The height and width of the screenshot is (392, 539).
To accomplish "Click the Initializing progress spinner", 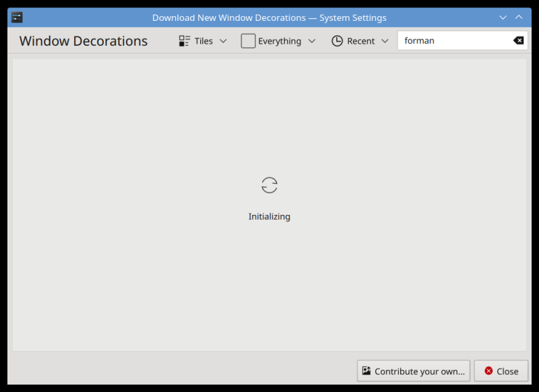I will (x=269, y=185).
